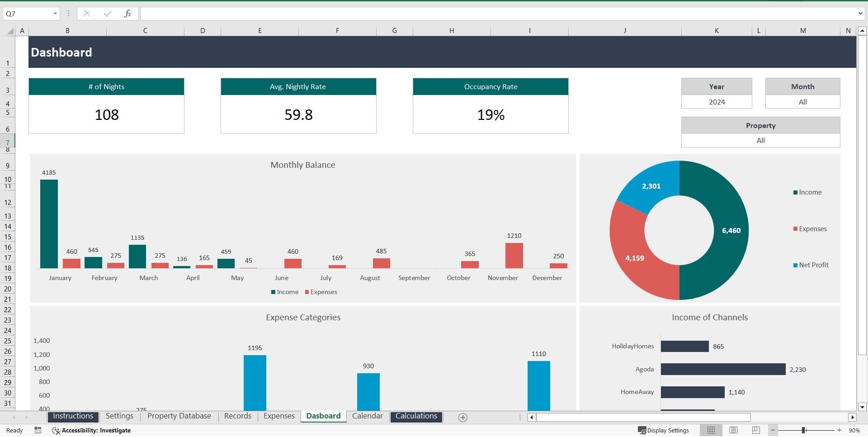Click the macro recording status bar icon
This screenshot has height=437, width=868.
[38, 430]
